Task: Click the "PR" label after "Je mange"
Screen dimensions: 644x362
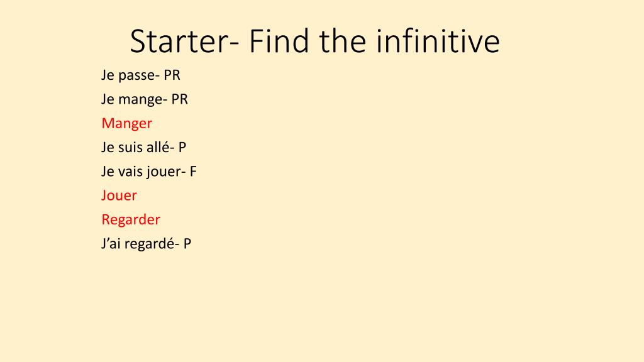Action: click(x=179, y=99)
